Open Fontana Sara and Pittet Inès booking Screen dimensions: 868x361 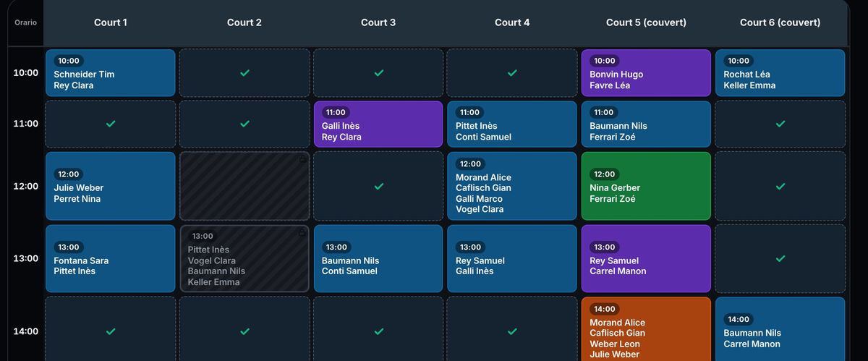coord(111,258)
